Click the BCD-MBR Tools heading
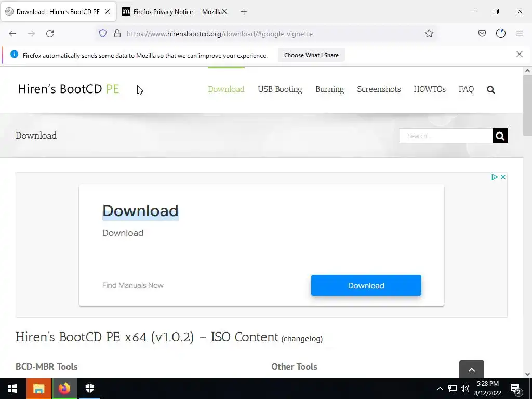532x399 pixels. (x=46, y=367)
